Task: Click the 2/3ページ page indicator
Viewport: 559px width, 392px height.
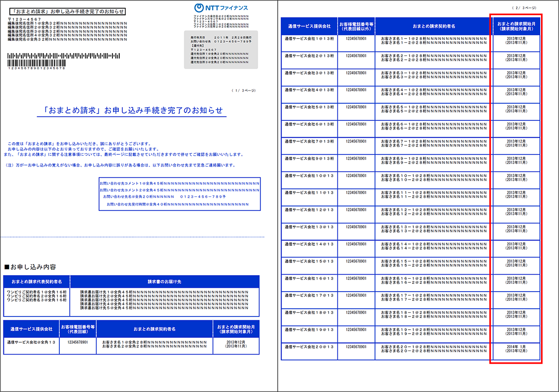Action: click(x=524, y=8)
